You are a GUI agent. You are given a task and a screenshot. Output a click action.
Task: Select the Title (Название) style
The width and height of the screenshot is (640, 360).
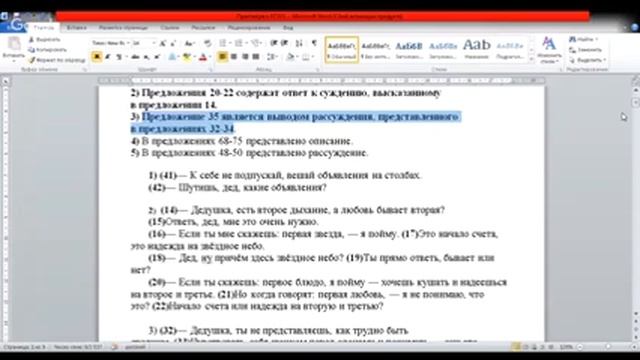[x=476, y=50]
